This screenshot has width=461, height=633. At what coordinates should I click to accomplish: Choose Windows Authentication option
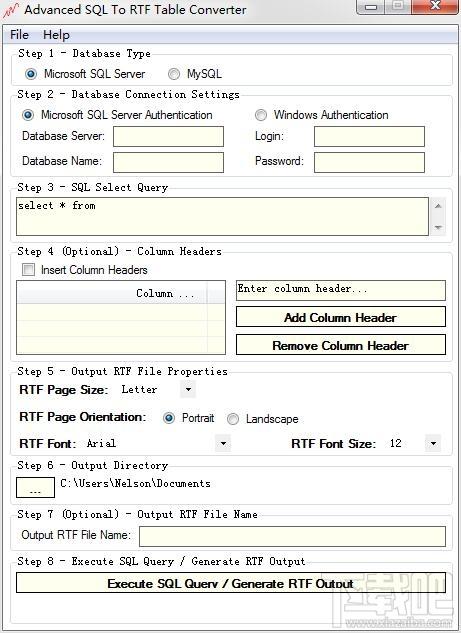tap(261, 115)
